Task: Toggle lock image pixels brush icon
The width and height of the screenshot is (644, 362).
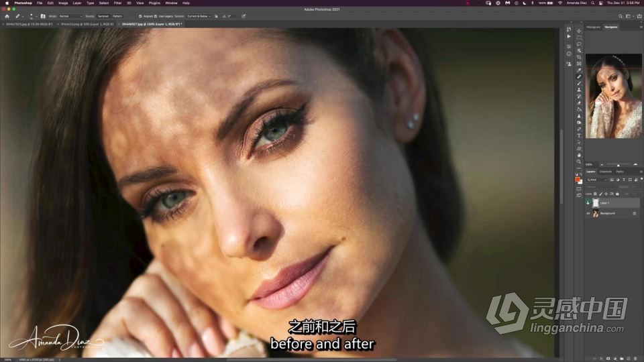Action: point(601,194)
